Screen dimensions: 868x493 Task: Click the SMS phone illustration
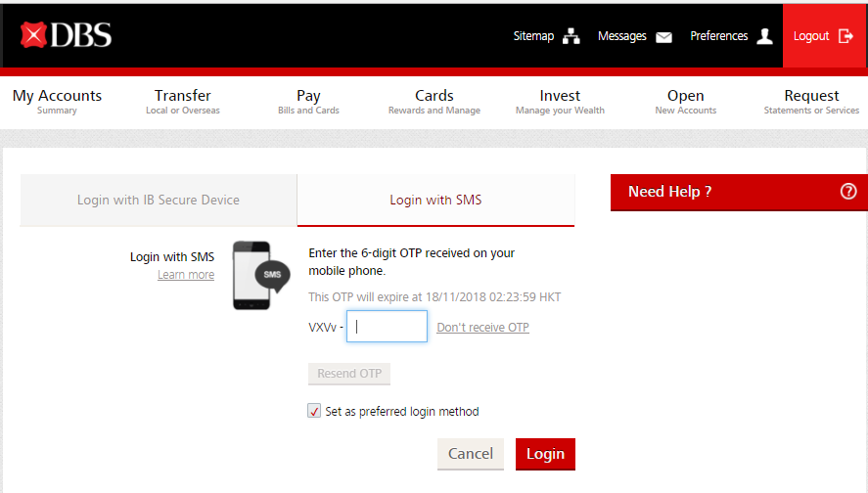[x=259, y=276]
